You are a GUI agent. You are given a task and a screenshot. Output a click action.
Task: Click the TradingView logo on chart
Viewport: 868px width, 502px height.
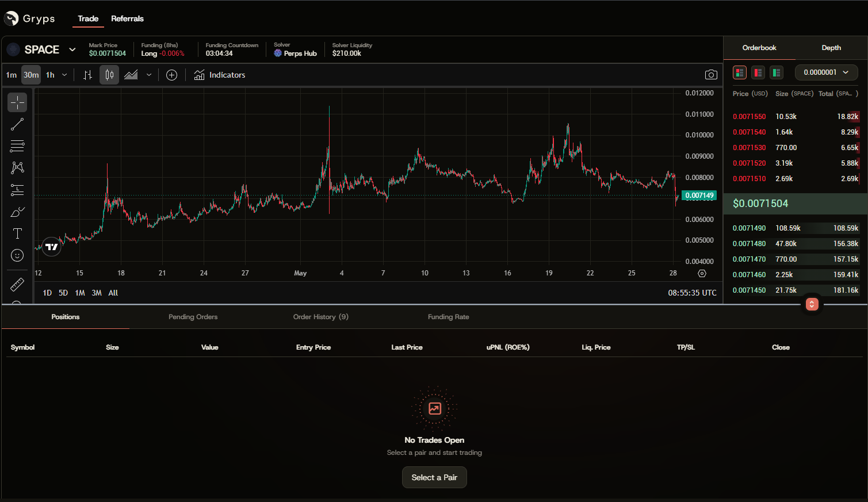(51, 247)
